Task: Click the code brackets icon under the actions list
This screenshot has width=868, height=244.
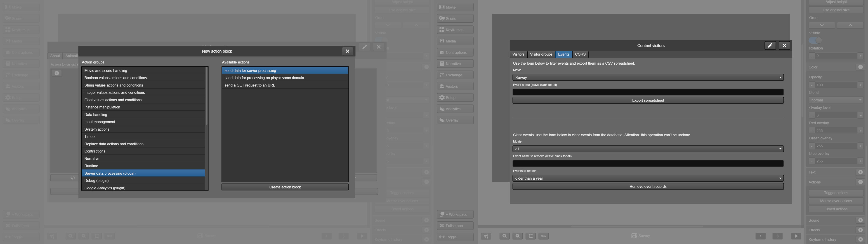Action: pyautogui.click(x=73, y=178)
